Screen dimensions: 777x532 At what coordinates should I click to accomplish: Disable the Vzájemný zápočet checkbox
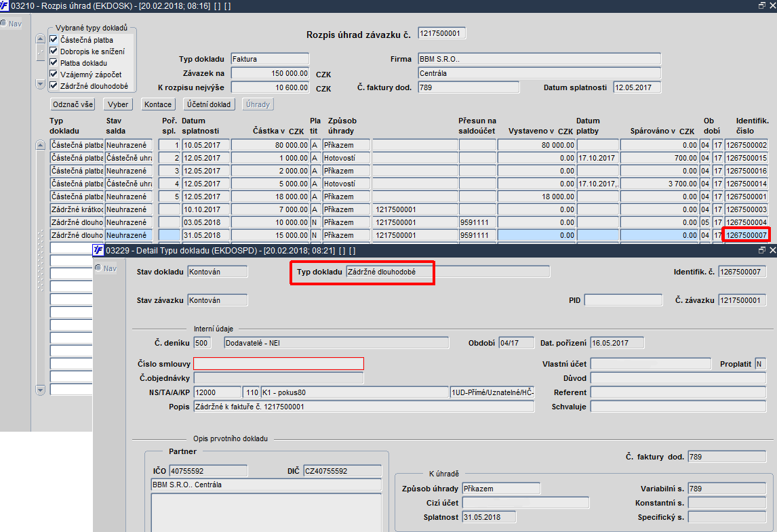(54, 75)
